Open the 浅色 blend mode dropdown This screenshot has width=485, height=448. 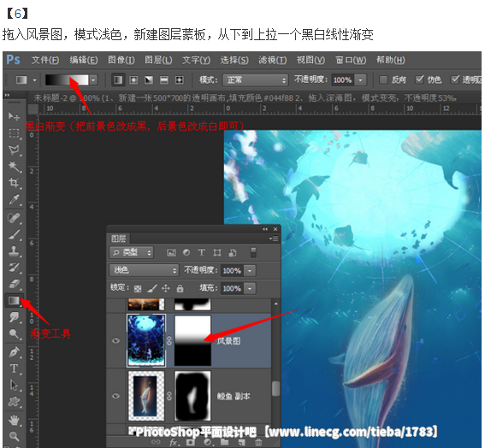pos(145,270)
